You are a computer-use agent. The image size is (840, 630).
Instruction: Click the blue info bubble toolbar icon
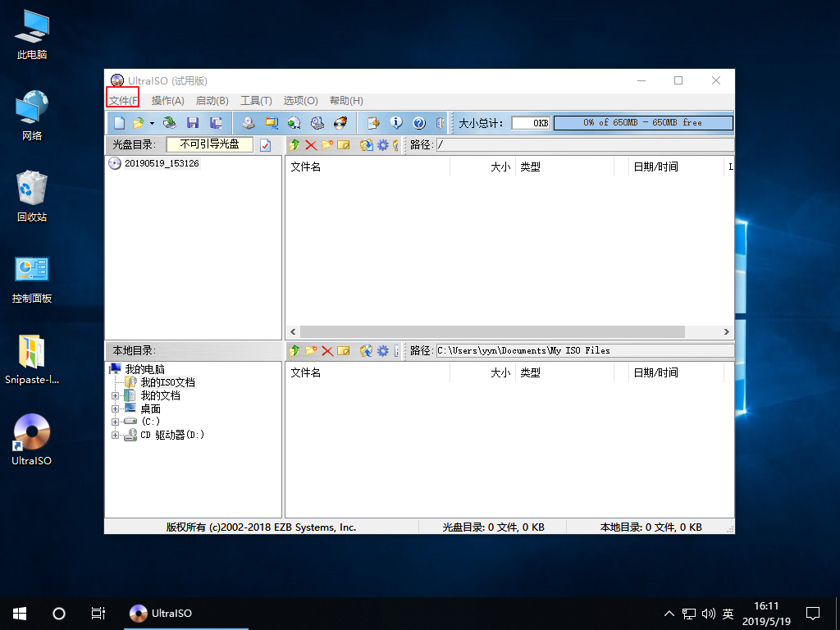point(396,123)
